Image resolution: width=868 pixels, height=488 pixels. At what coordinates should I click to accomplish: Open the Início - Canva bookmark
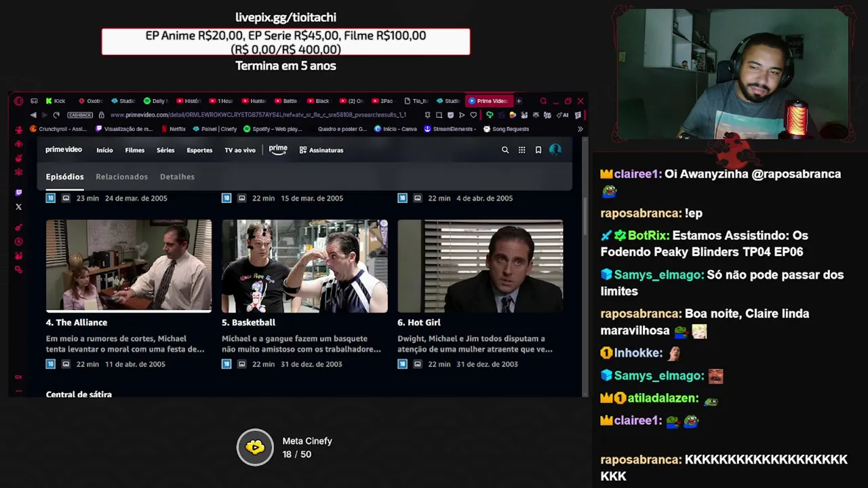pos(395,129)
